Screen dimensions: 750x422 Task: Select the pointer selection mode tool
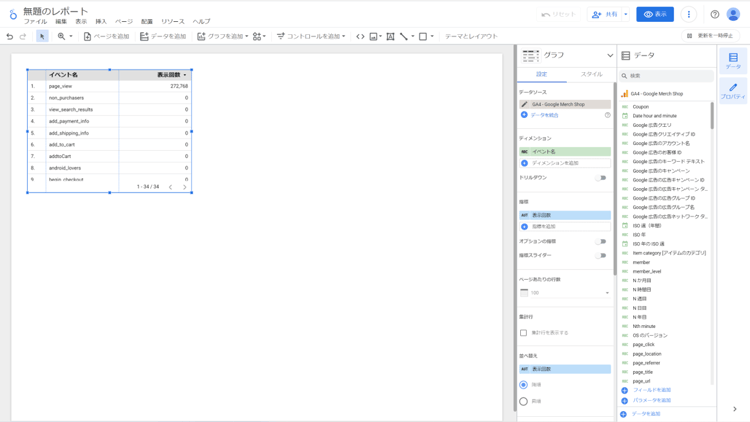[42, 36]
